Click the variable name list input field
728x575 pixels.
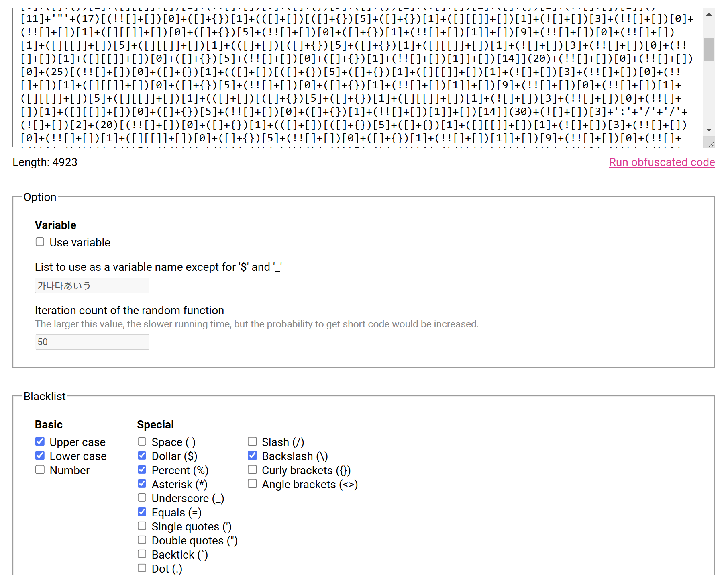pyautogui.click(x=92, y=285)
